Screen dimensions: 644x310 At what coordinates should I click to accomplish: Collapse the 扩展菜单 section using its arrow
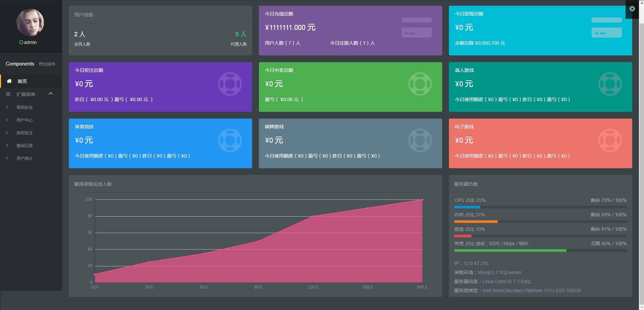pyautogui.click(x=51, y=94)
